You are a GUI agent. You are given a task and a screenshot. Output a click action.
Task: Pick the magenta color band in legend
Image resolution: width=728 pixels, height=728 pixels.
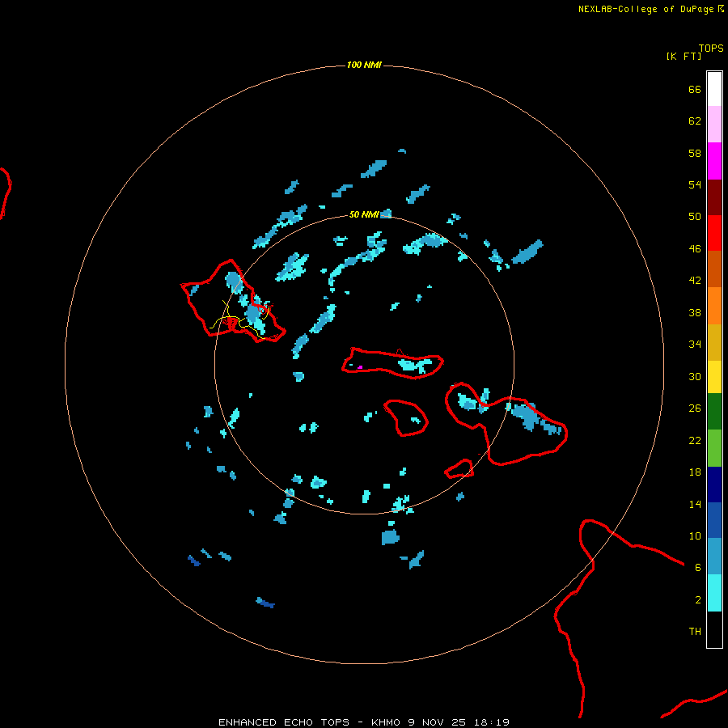pyautogui.click(x=714, y=161)
